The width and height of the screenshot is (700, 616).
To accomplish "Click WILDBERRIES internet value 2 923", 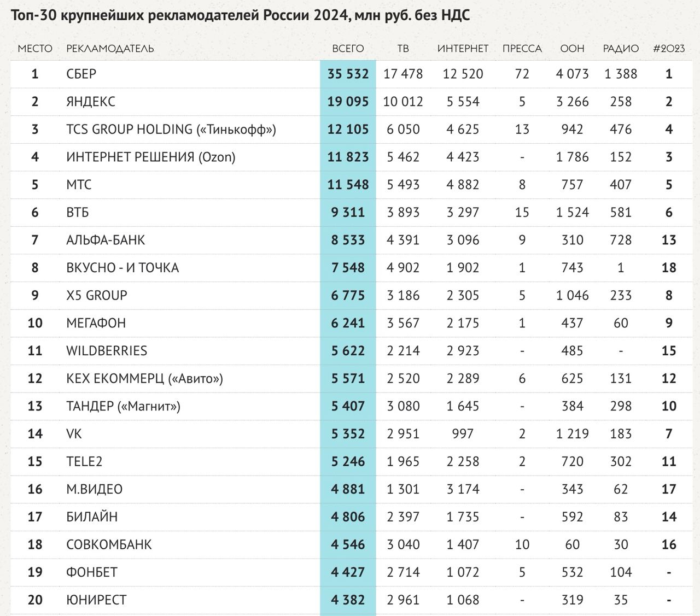I will pyautogui.click(x=463, y=351).
